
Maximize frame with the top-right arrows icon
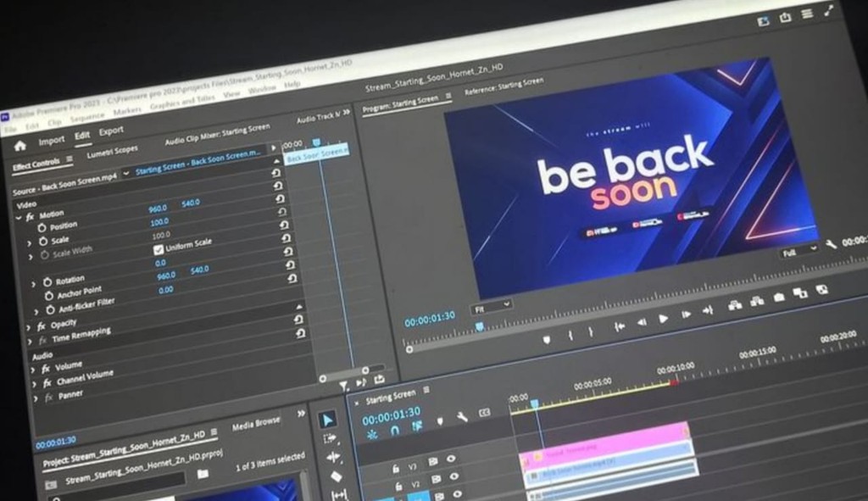[829, 10]
